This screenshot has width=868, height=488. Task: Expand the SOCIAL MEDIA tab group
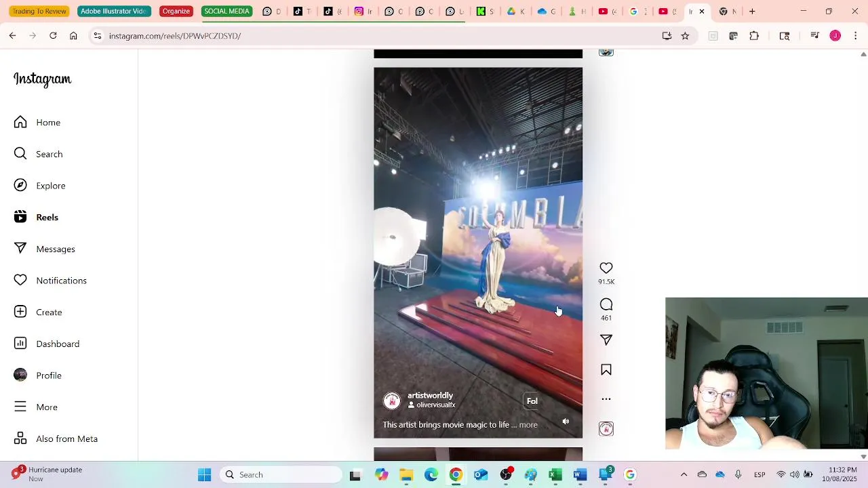pyautogui.click(x=226, y=12)
